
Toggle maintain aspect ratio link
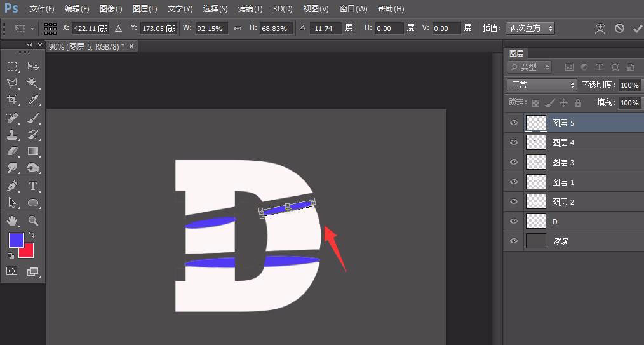(x=238, y=29)
